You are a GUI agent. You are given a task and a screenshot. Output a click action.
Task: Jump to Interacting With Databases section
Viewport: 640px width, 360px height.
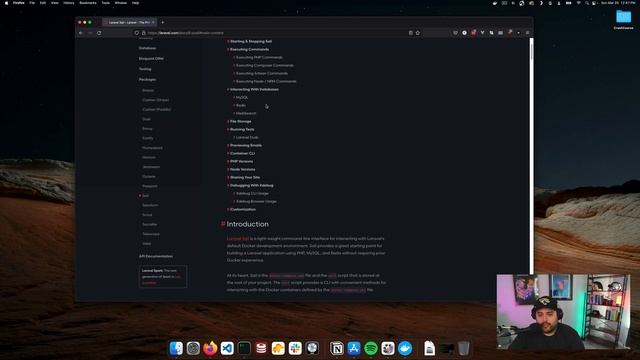click(x=254, y=89)
